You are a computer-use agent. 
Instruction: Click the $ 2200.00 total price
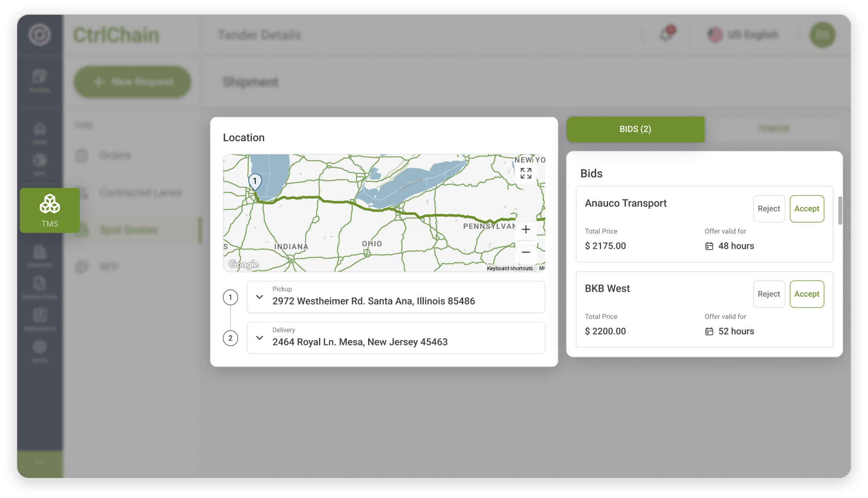(x=605, y=331)
